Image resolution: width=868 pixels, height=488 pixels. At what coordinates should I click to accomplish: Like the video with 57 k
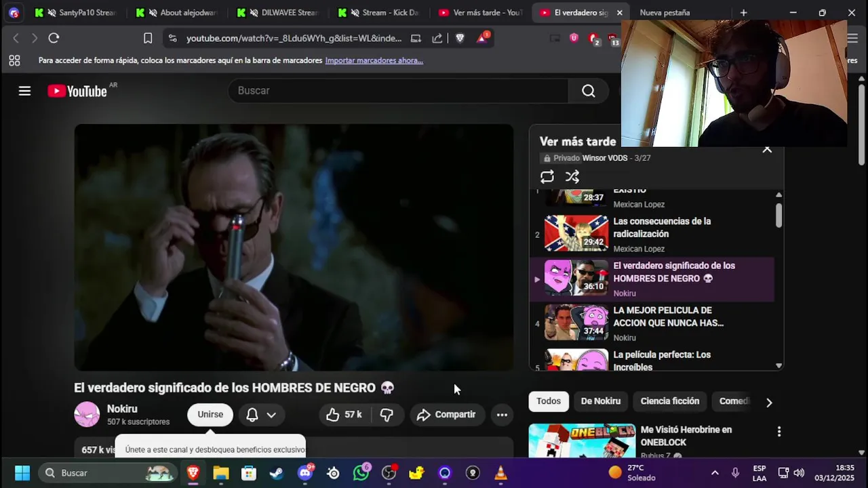coord(344,415)
